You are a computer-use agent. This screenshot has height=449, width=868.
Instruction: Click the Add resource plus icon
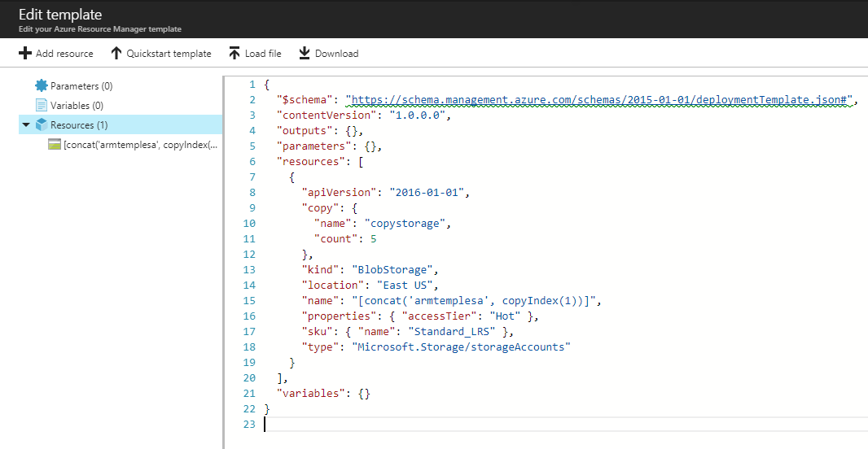25,53
